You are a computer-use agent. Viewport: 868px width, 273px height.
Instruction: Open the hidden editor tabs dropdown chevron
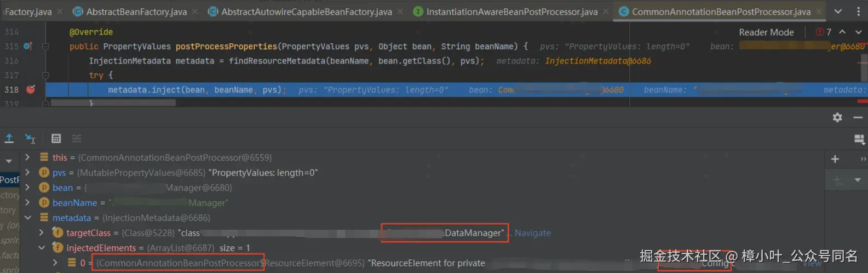click(838, 11)
